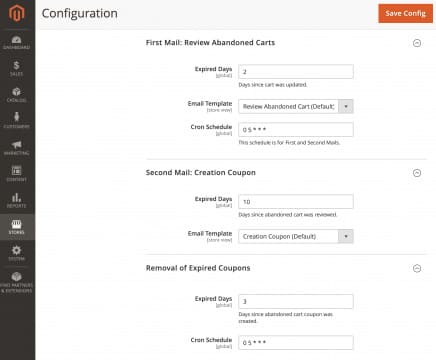This screenshot has height=360, width=436.
Task: Open the System sidebar menu
Action: coord(17,253)
